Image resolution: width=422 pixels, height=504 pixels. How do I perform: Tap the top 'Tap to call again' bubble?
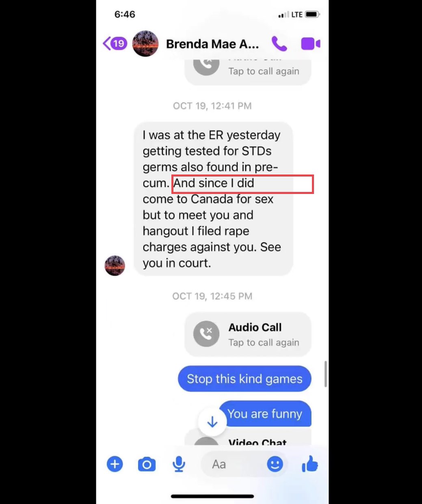tap(248, 71)
